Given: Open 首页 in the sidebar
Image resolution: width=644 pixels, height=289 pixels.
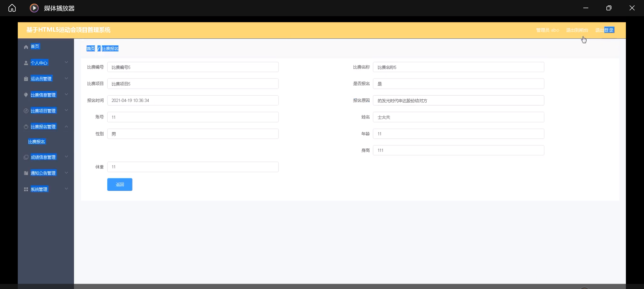Looking at the screenshot, I should [35, 46].
